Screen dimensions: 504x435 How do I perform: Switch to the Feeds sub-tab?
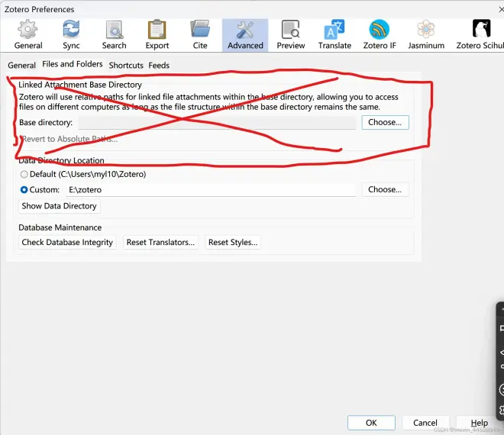tap(159, 65)
